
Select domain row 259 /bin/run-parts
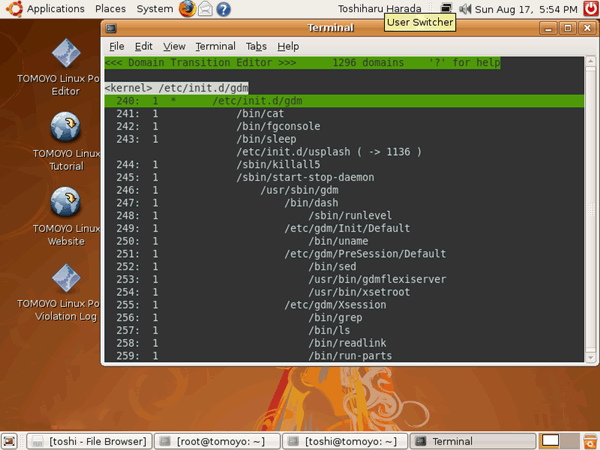click(344, 356)
